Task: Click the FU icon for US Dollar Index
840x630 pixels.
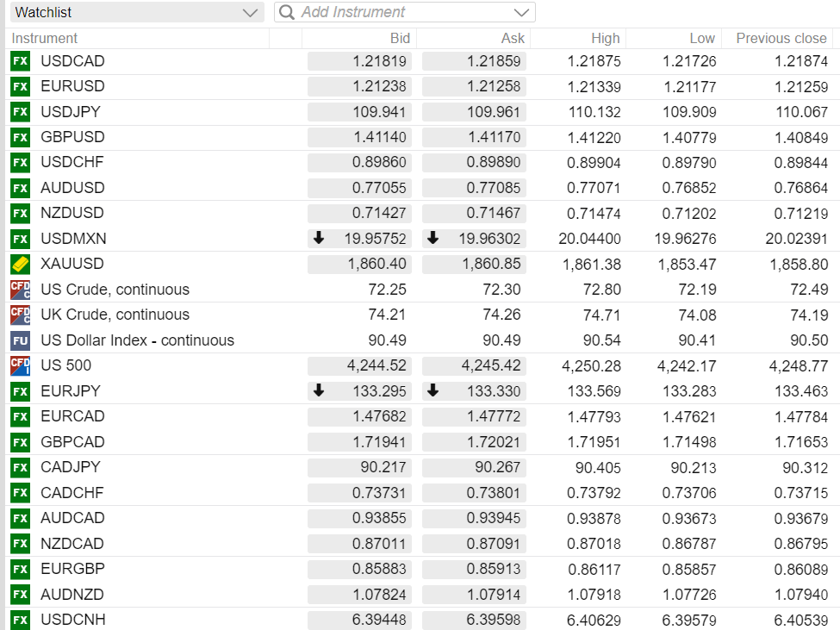Action: coord(20,340)
